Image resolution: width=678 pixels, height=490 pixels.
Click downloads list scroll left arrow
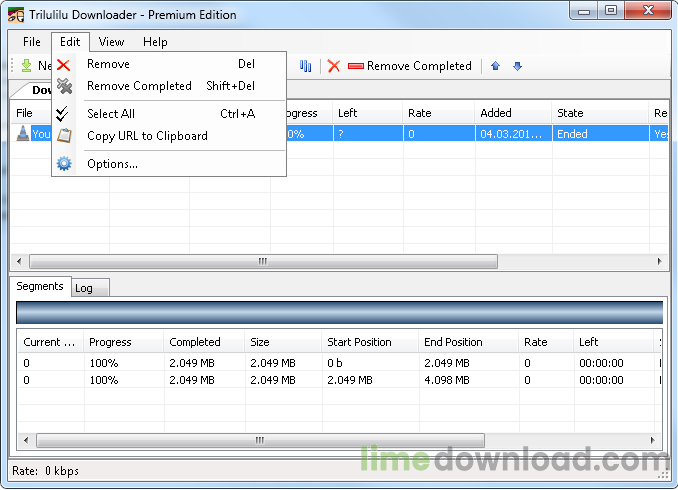(19, 261)
